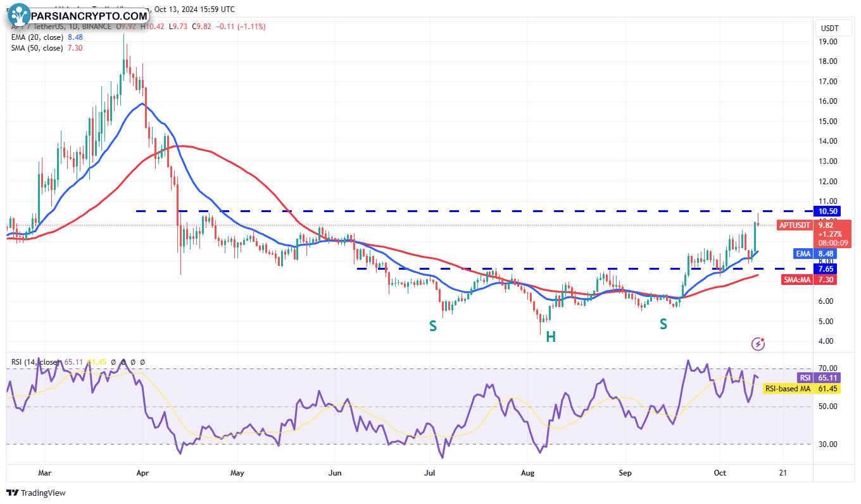Click 18.00 on the price scale

tap(828, 61)
